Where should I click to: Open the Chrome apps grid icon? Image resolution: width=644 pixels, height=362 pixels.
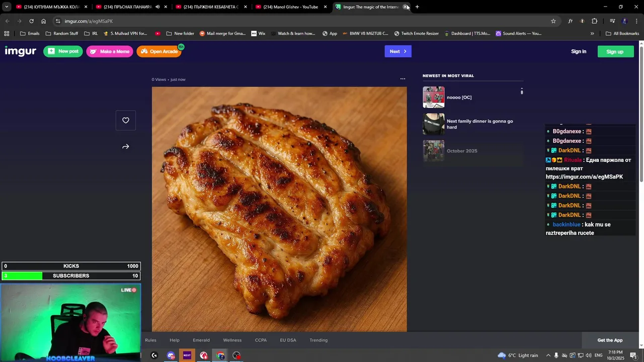[7, 34]
